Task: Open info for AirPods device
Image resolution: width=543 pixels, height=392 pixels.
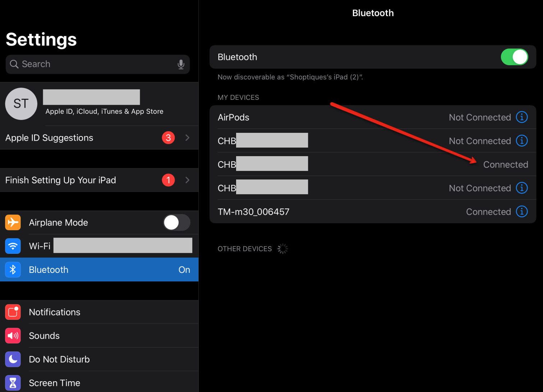Action: (522, 117)
